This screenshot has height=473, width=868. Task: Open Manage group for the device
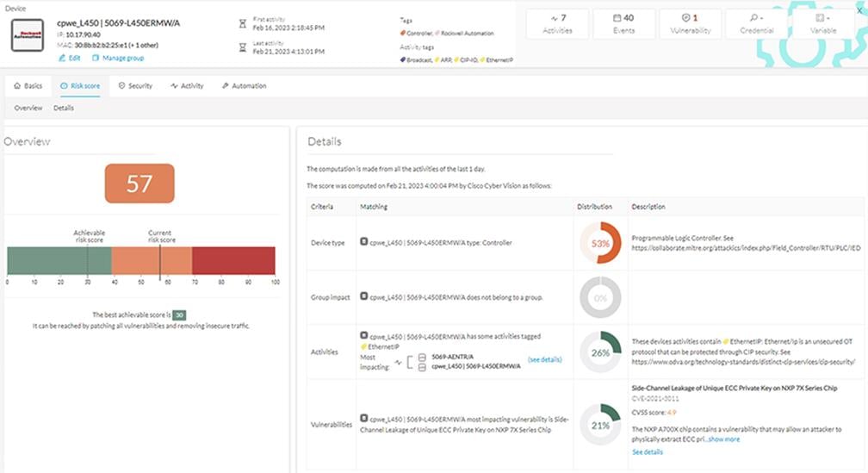pyautogui.click(x=118, y=58)
